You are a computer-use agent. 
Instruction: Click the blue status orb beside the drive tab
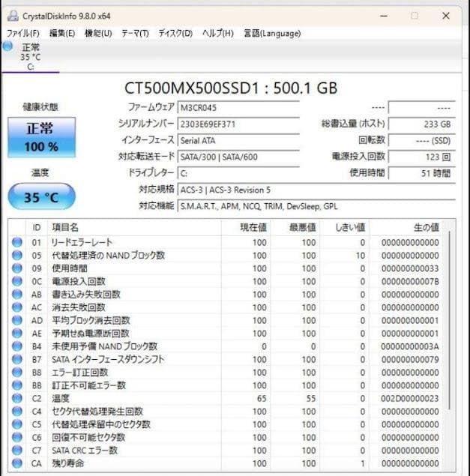(8, 46)
